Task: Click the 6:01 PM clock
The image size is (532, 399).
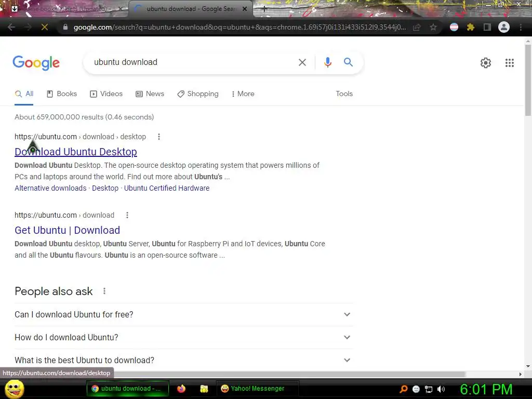Action: click(x=486, y=389)
